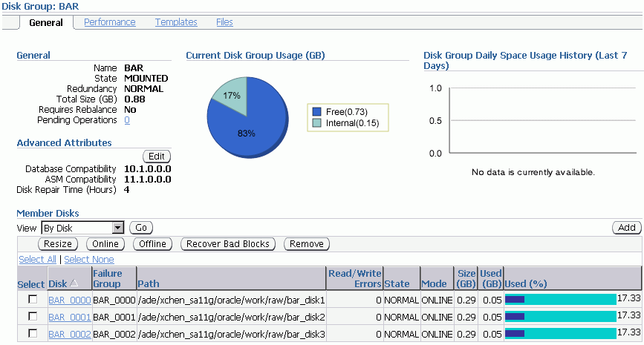Screen dimensions: 644x345
Task: Tick the checkbox for disk BAR_0002
Action: pyautogui.click(x=33, y=333)
